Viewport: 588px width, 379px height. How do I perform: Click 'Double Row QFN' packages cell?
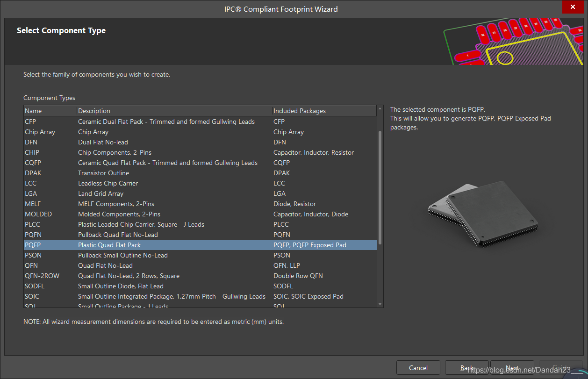(x=298, y=276)
